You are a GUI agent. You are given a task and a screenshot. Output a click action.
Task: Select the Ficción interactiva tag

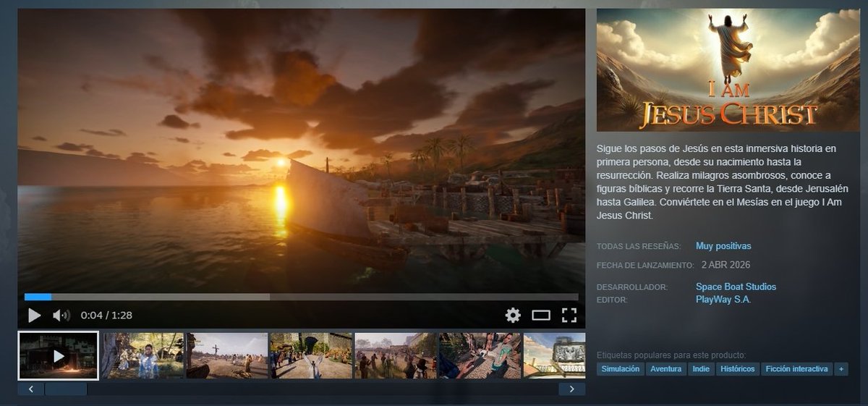[797, 369]
